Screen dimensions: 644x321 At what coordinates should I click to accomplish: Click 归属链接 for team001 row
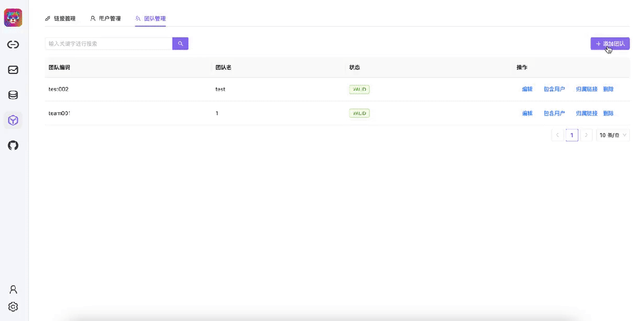coord(587,113)
